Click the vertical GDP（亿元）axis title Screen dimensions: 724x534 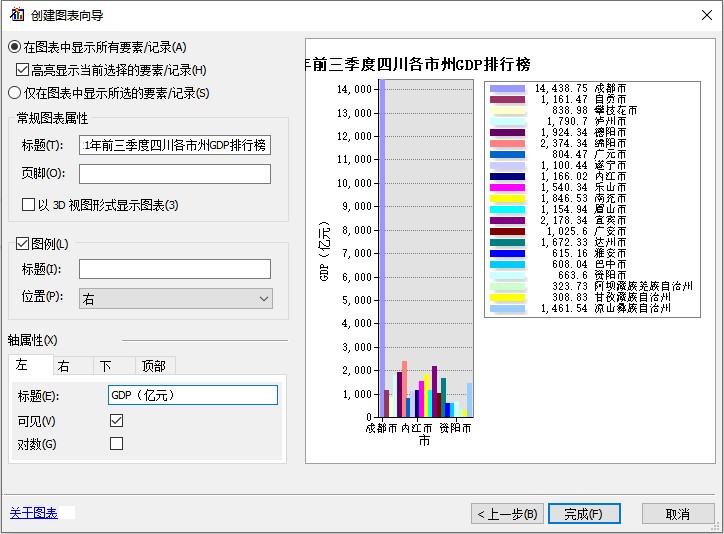325,251
